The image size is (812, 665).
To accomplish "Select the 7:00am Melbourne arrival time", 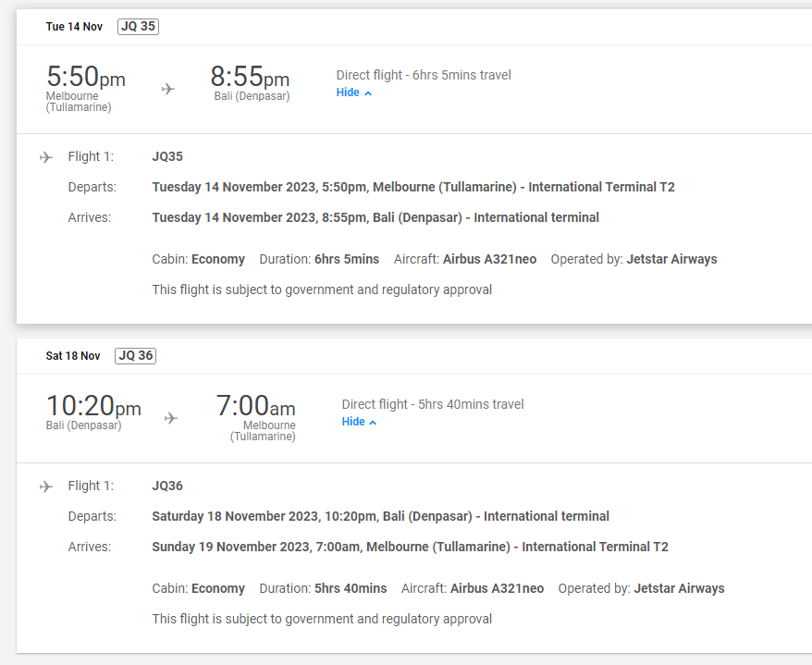I will coord(256,405).
